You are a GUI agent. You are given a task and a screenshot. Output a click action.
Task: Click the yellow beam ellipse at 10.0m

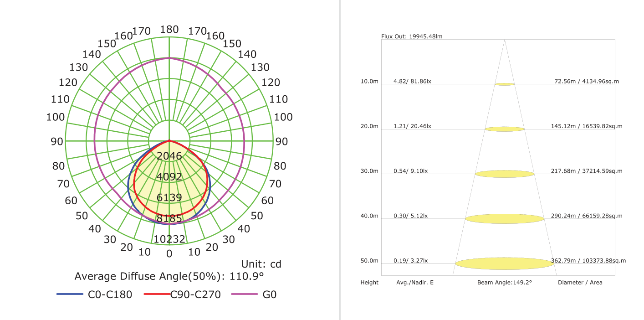click(505, 84)
